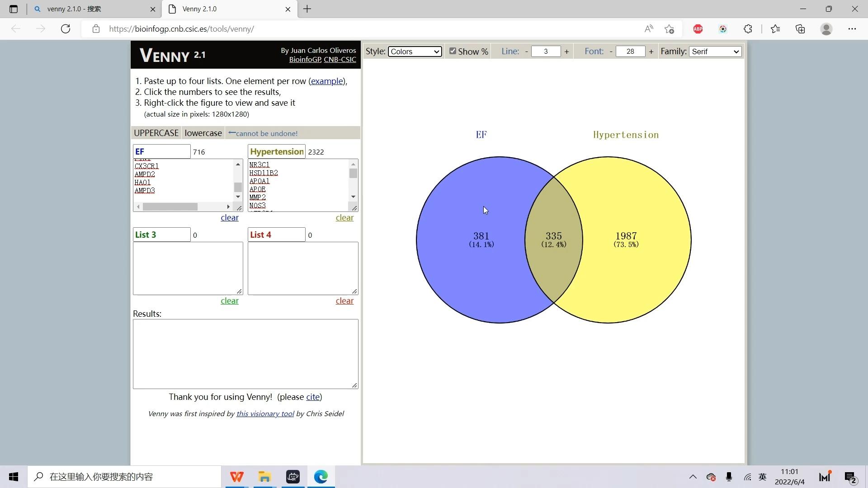The image size is (868, 488).
Task: Open the Read aloud icon in address bar
Action: click(x=649, y=29)
